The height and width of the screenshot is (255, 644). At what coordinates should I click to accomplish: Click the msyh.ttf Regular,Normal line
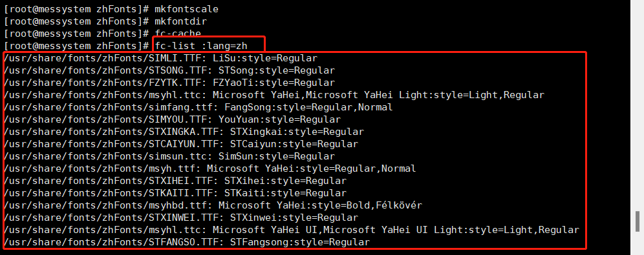pyautogui.click(x=209, y=168)
